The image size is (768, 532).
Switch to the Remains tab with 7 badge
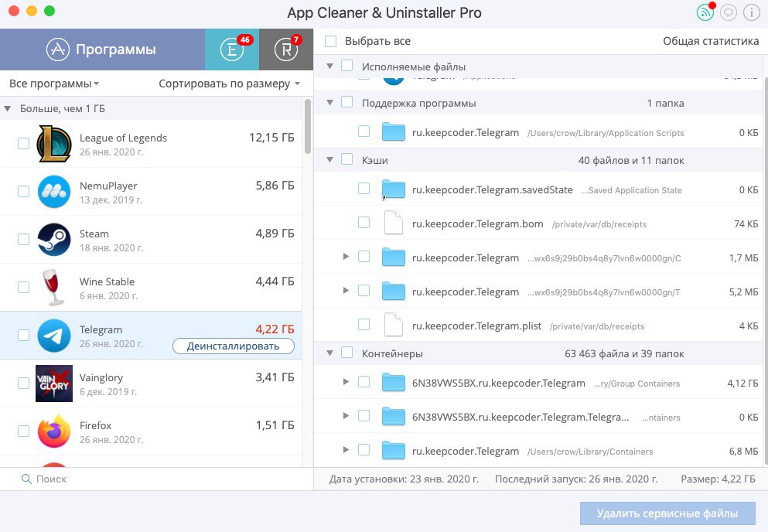click(x=286, y=49)
